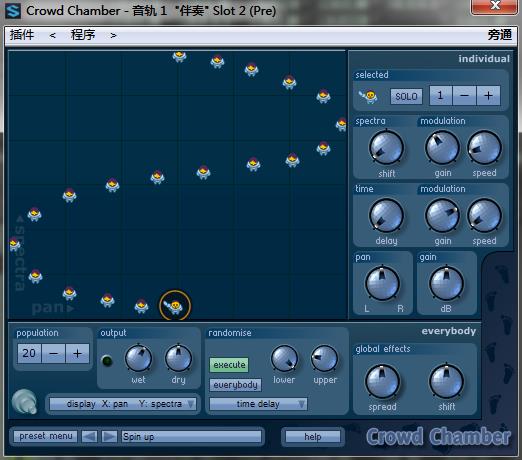Select the topmost crowd member on the grid

point(179,56)
